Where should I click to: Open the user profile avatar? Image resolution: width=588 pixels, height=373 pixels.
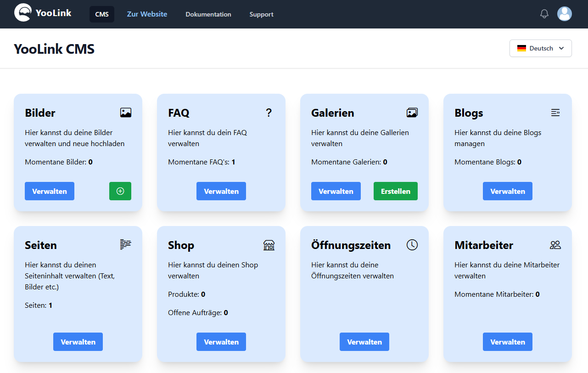565,14
